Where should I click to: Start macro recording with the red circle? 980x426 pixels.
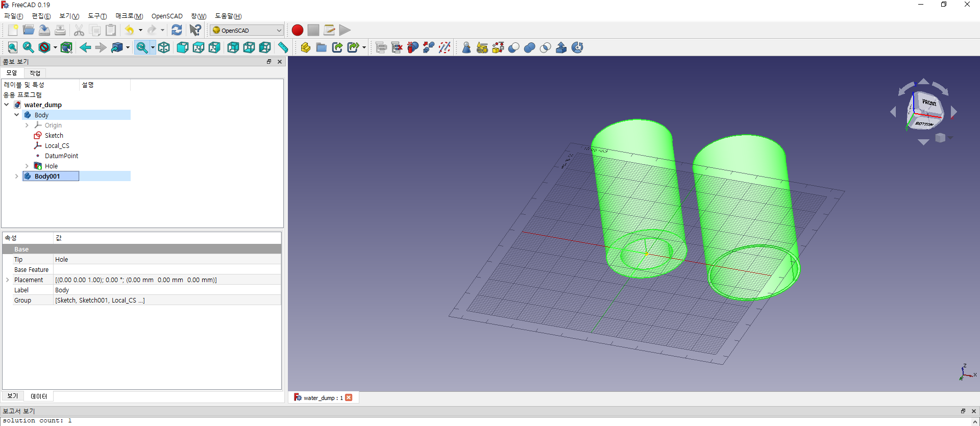pos(298,30)
